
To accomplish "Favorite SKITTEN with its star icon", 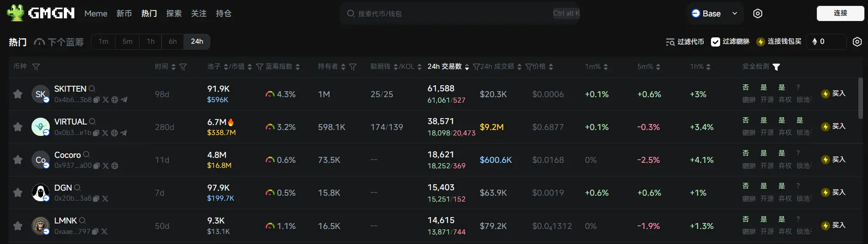I will pos(18,94).
